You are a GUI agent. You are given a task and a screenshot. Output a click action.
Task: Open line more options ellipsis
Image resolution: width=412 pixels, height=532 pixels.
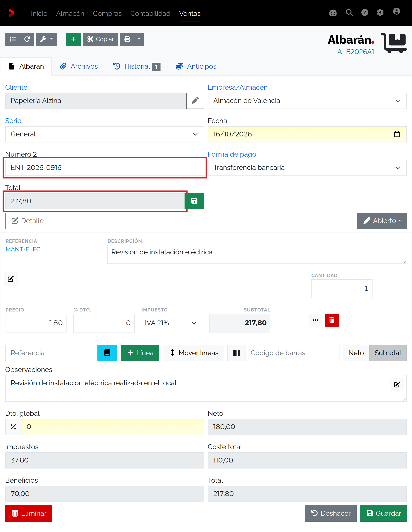(315, 320)
